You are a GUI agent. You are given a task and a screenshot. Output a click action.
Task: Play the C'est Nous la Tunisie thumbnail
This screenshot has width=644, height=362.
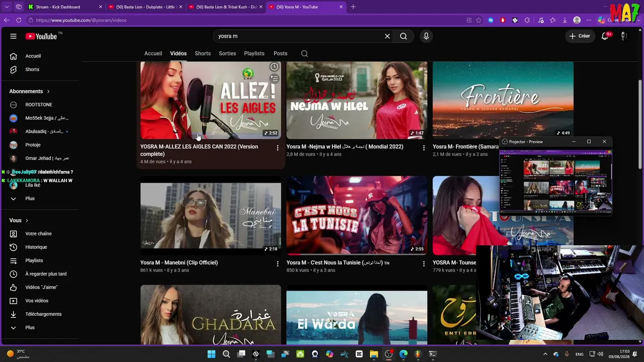[x=357, y=216]
